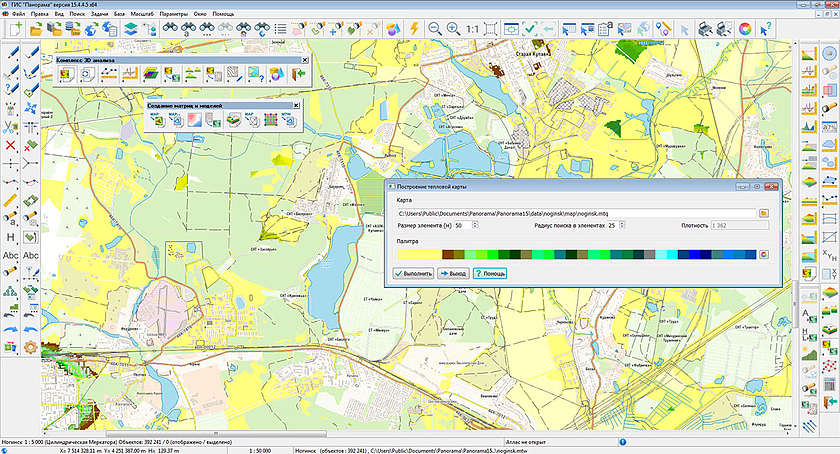Viewport: 840px width, 454px height.
Task: Open the Задачи menu
Action: (x=97, y=15)
